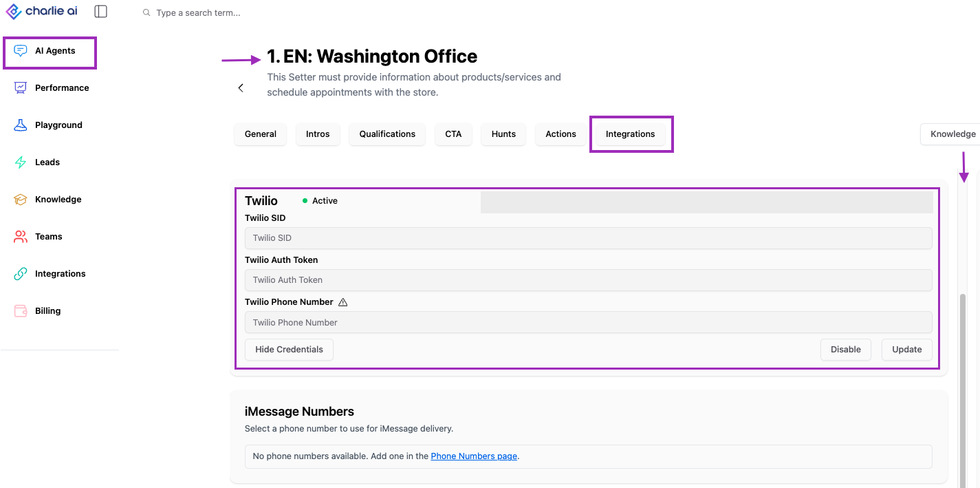The height and width of the screenshot is (488, 980).
Task: Focus the Twilio Auth Token field
Action: [589, 280]
